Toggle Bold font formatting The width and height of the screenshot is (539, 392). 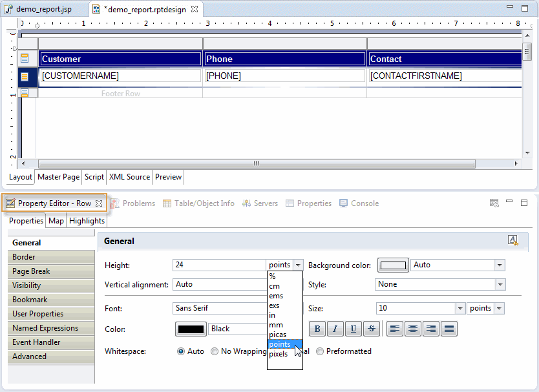pyautogui.click(x=317, y=329)
